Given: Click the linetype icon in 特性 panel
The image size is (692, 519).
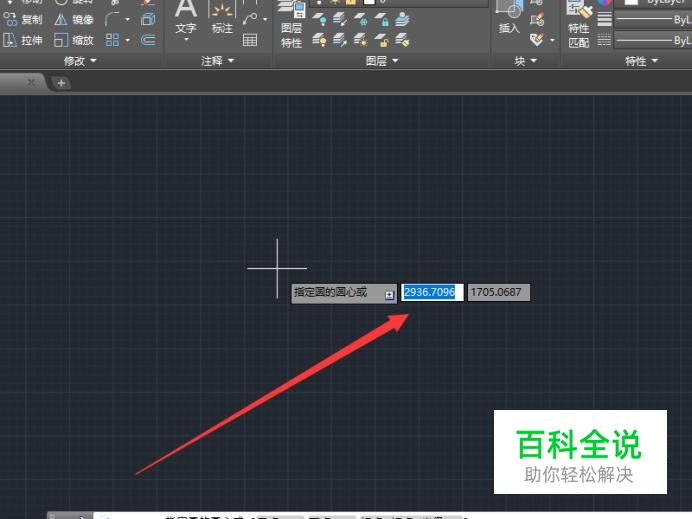Looking at the screenshot, I should coord(604,41).
